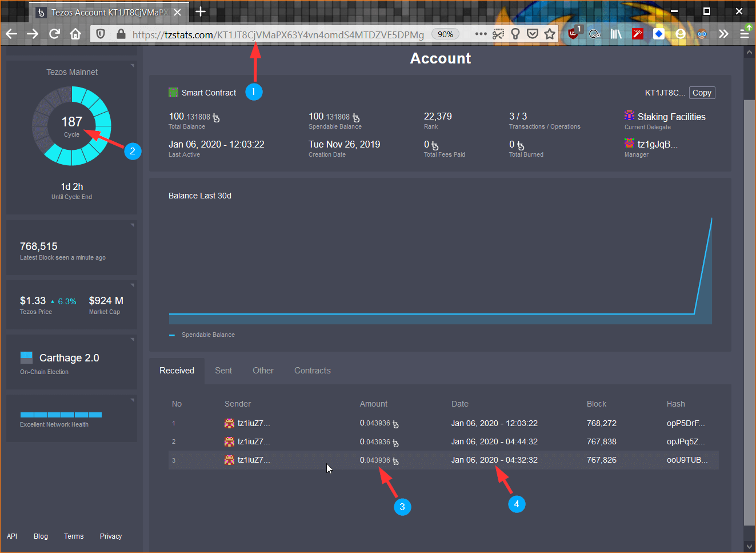Open block 768,272
Screen dimensions: 756x553
coord(602,423)
